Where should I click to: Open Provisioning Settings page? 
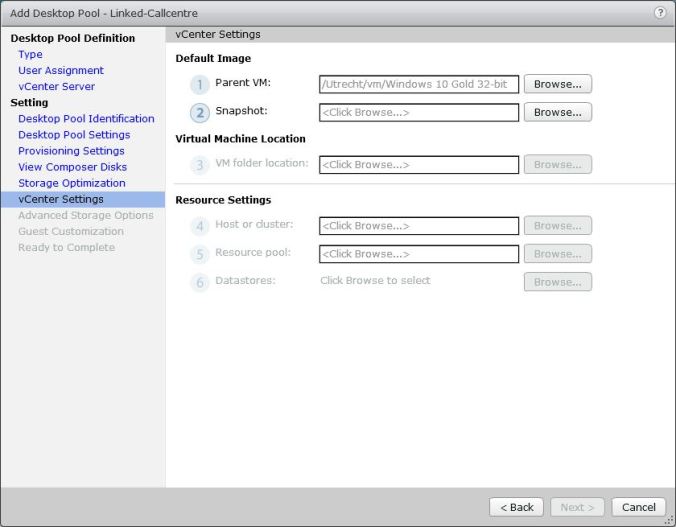point(71,150)
